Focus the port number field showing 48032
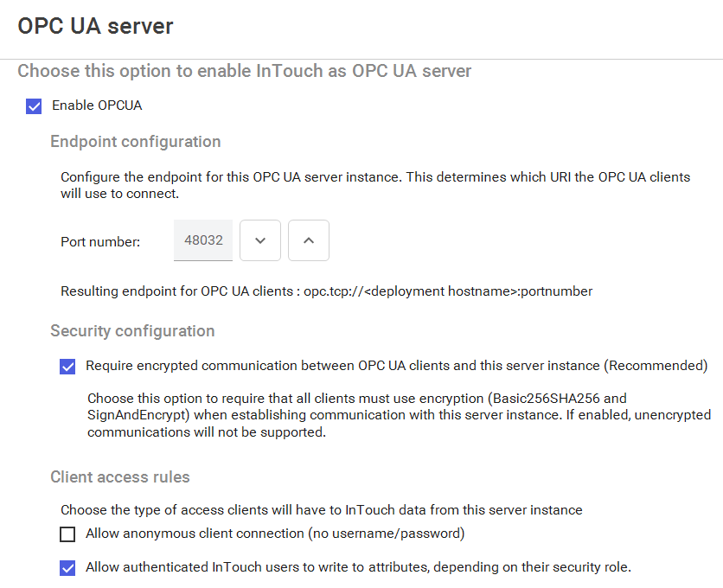 pos(203,240)
